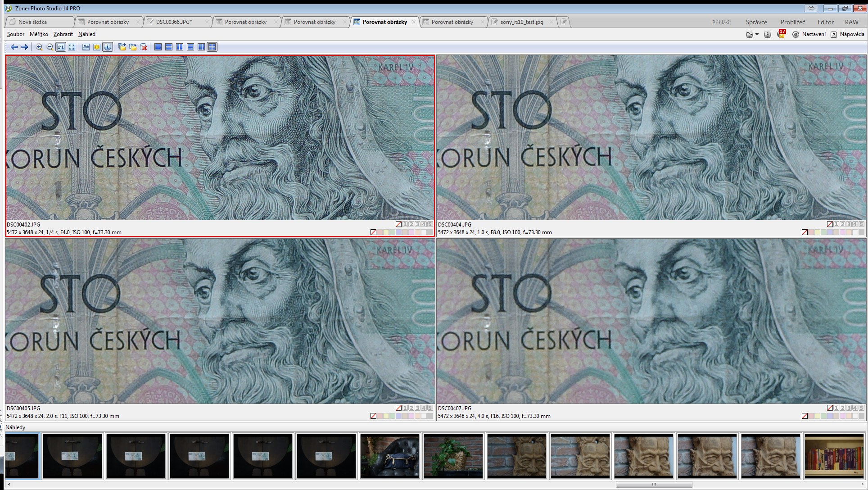The height and width of the screenshot is (490, 868).
Task: Open a new tab with pencil icon
Action: click(x=564, y=22)
